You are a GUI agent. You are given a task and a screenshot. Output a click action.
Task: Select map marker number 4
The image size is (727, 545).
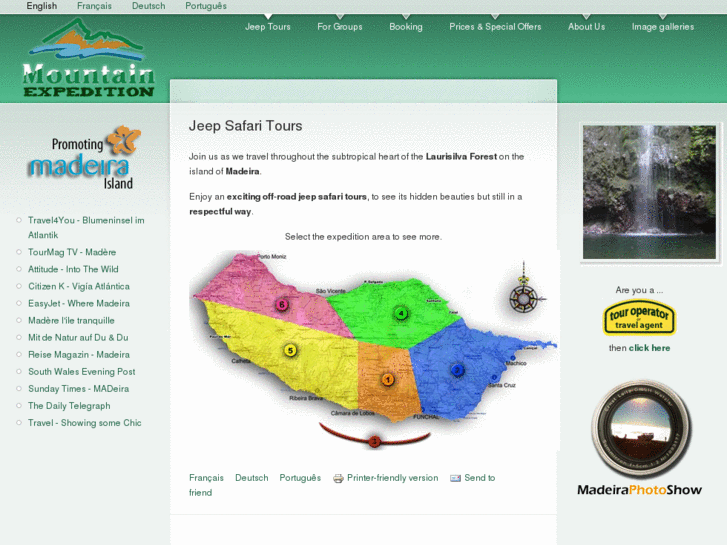pyautogui.click(x=401, y=314)
